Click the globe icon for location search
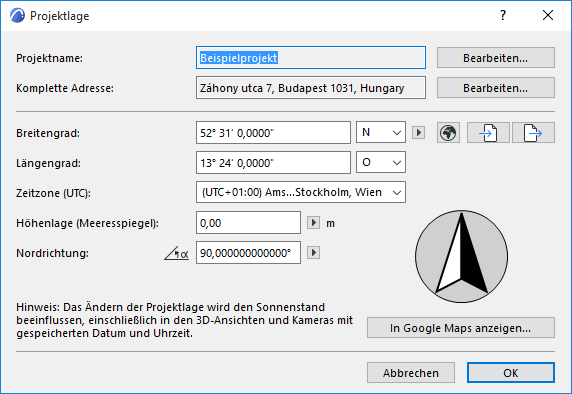 448,132
